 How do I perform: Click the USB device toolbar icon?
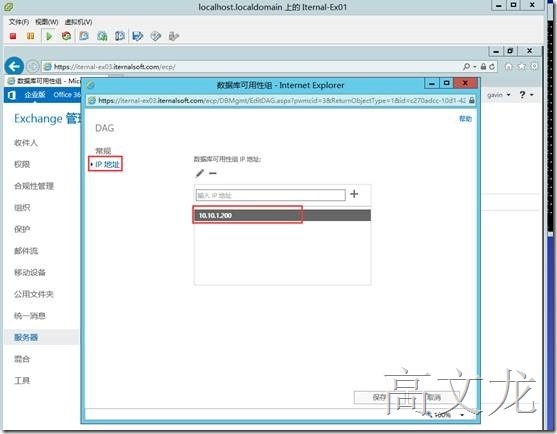click(173, 36)
